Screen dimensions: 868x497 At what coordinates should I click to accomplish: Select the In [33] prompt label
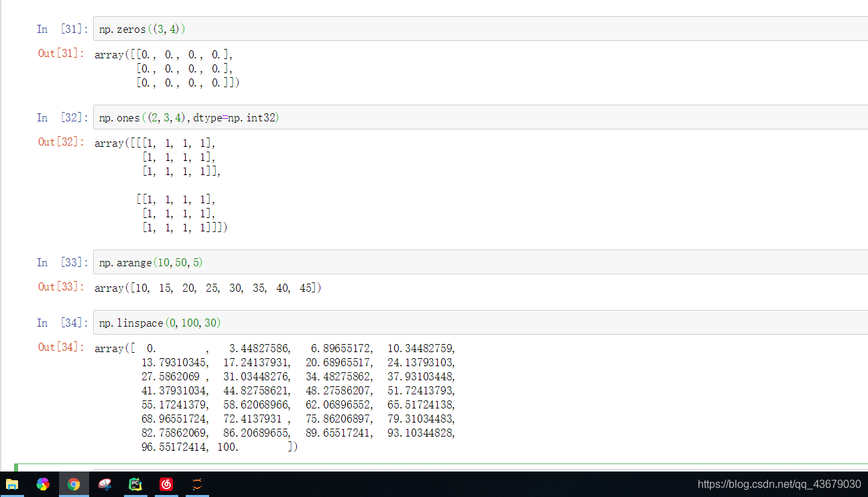pos(62,262)
